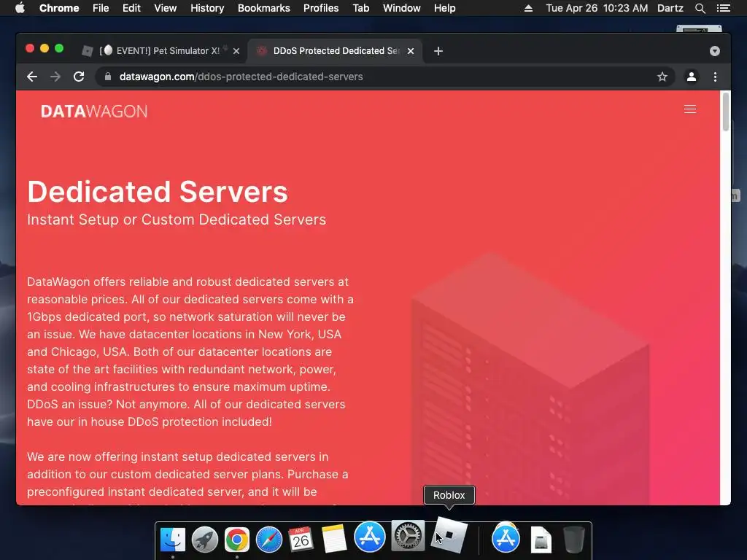
Task: Open Calendar from the dock
Action: coord(301,539)
